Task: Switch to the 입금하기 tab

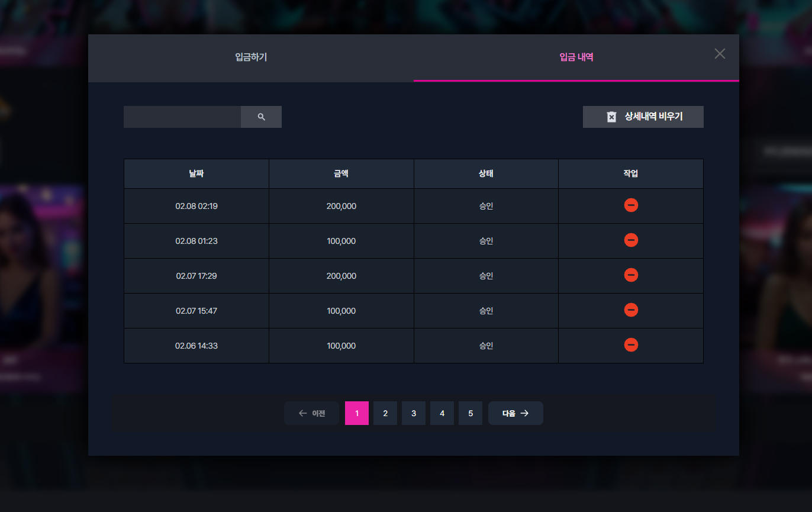Action: [x=251, y=57]
